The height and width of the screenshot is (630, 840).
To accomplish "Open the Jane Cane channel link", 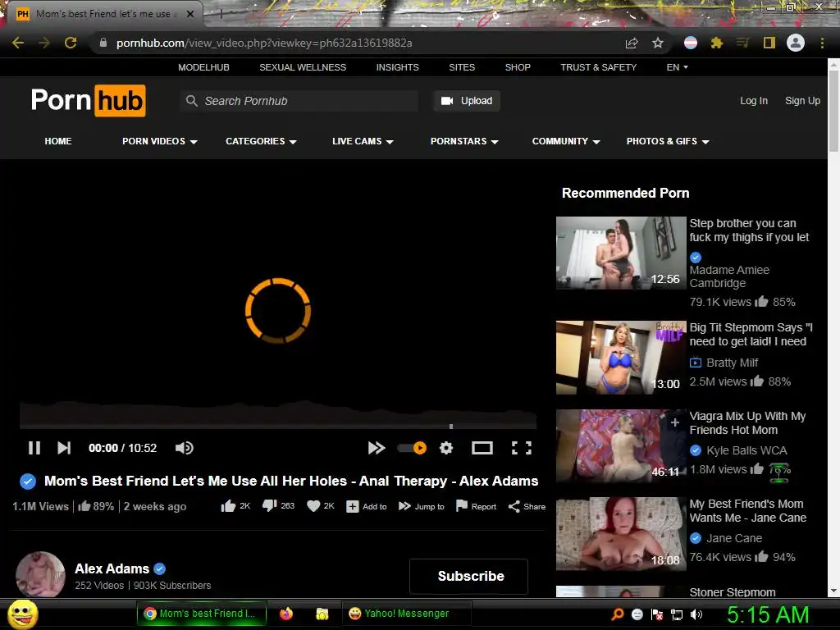I will click(734, 538).
